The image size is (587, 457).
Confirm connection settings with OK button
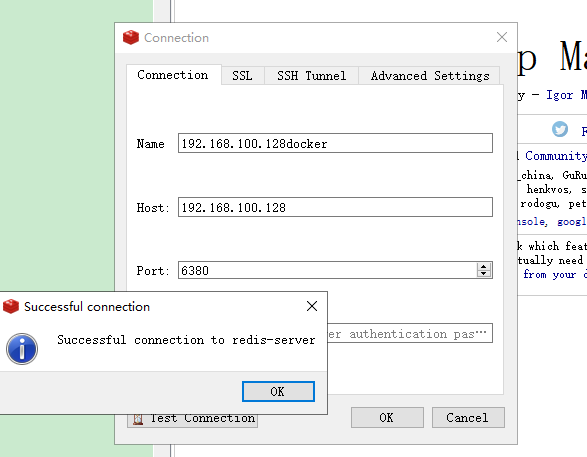click(387, 417)
